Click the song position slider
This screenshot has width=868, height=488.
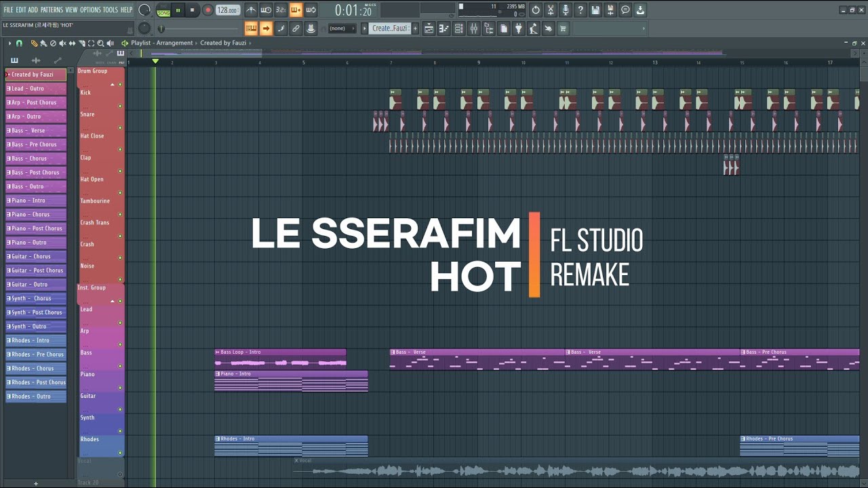tap(199, 28)
